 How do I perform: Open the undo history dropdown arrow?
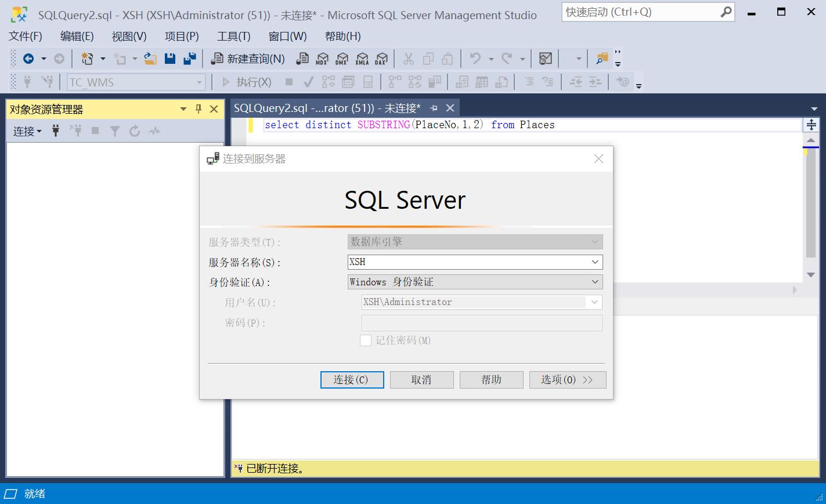(491, 59)
